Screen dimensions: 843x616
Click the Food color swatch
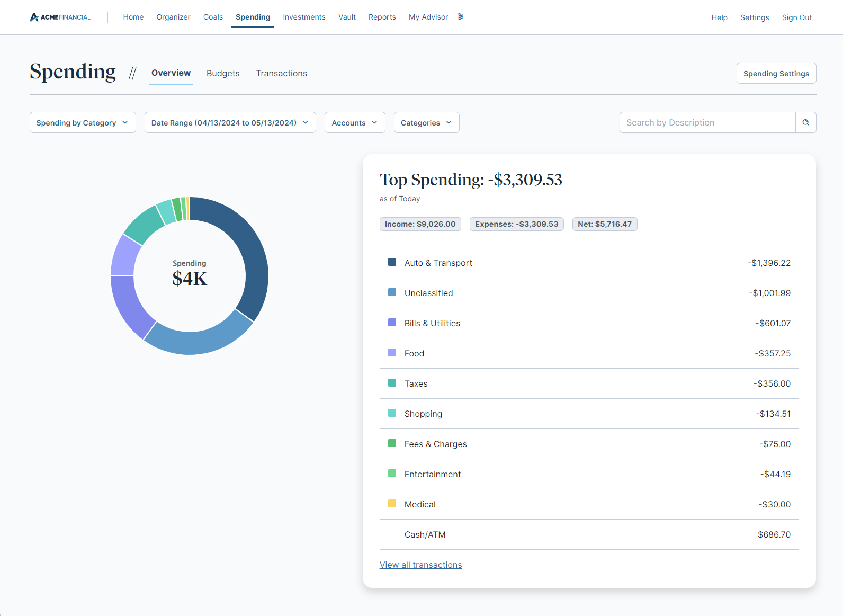pyautogui.click(x=392, y=353)
